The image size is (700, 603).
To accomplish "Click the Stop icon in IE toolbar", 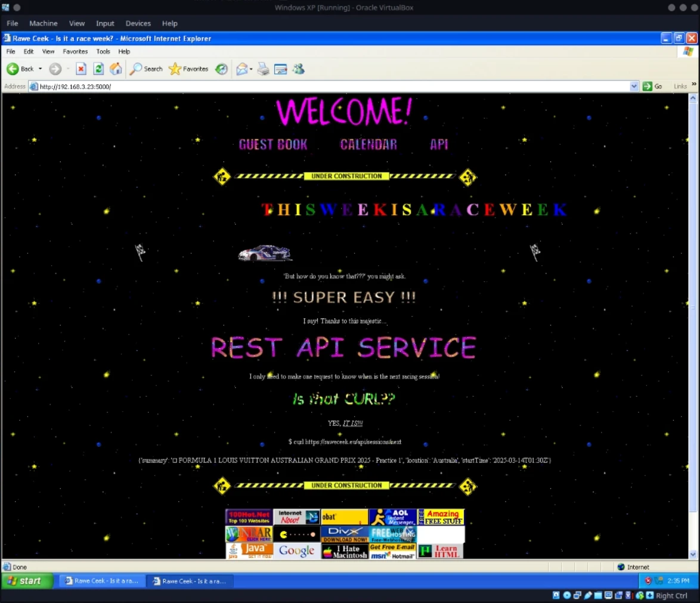I will tap(81, 69).
